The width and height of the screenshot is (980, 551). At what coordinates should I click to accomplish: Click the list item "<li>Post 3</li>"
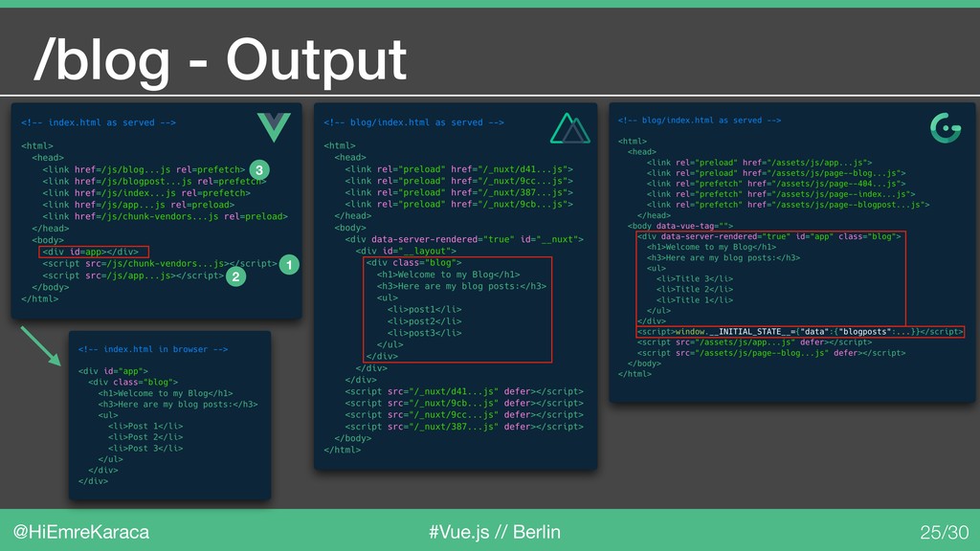coord(145,448)
